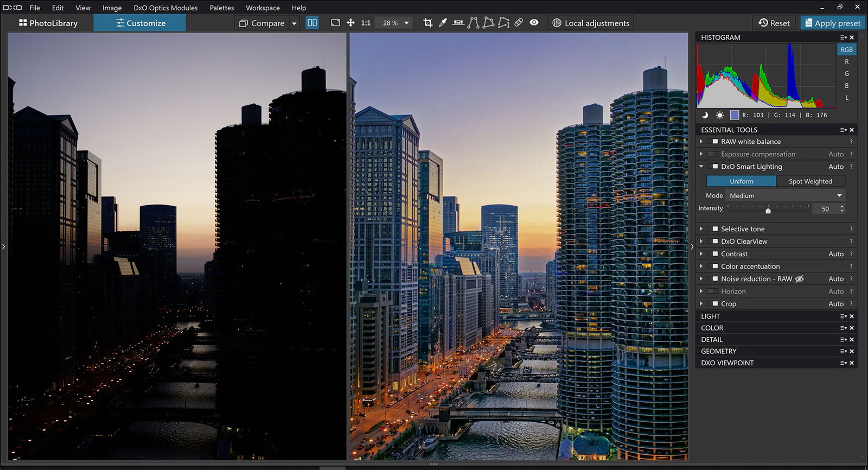Image resolution: width=868 pixels, height=470 pixels.
Task: Enable side-by-side split view icon
Action: click(x=312, y=23)
